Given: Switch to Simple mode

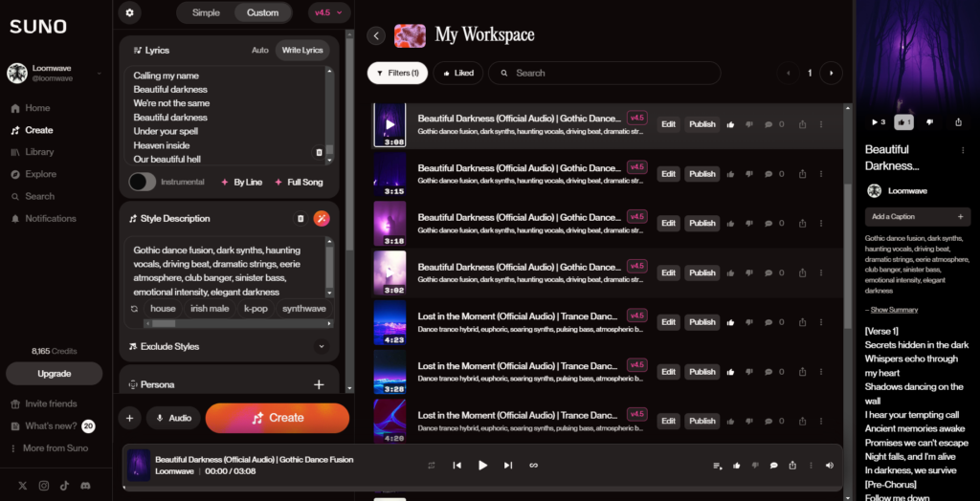Looking at the screenshot, I should 206,12.
